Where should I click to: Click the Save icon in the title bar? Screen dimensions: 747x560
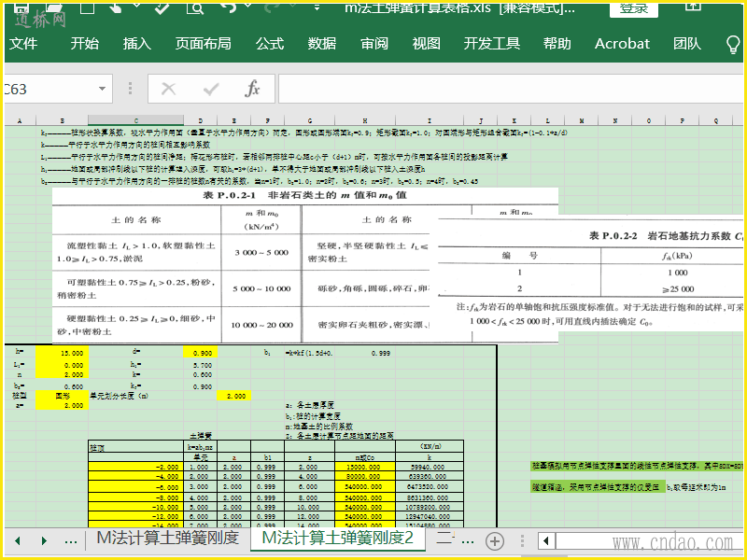point(21,7)
